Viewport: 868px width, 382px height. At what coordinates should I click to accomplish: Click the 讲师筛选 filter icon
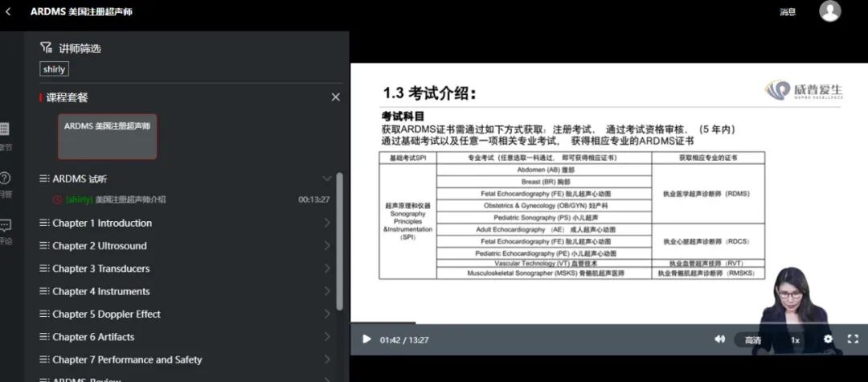(46, 48)
